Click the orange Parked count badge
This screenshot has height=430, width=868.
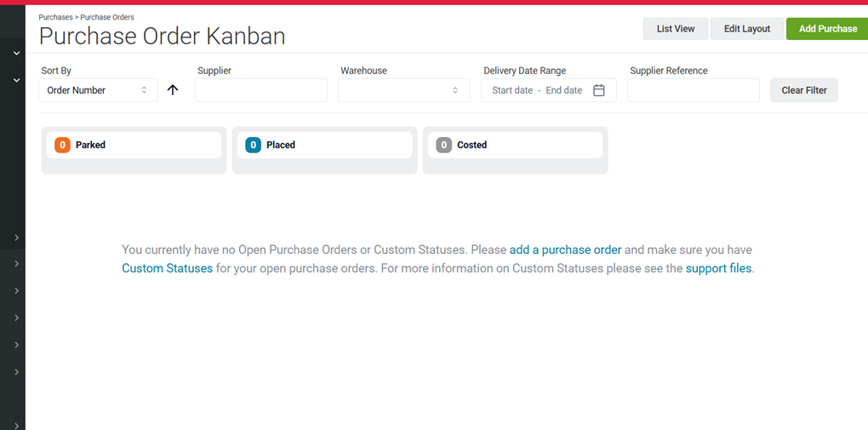63,146
